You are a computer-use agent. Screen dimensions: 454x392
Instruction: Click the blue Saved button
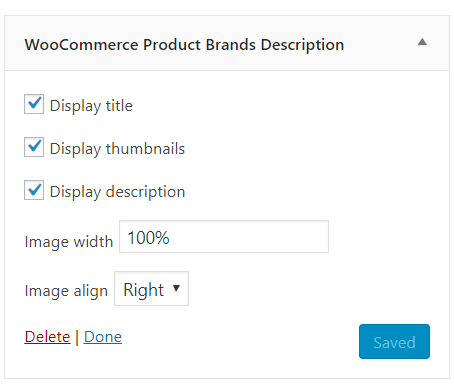[x=394, y=341]
